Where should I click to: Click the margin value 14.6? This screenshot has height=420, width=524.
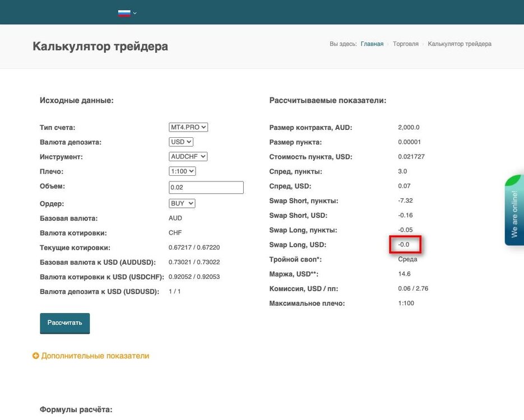tap(404, 274)
